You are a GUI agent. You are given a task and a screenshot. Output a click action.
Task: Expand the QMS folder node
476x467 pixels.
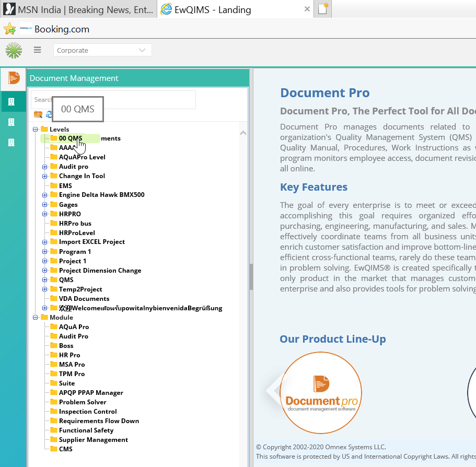44,280
